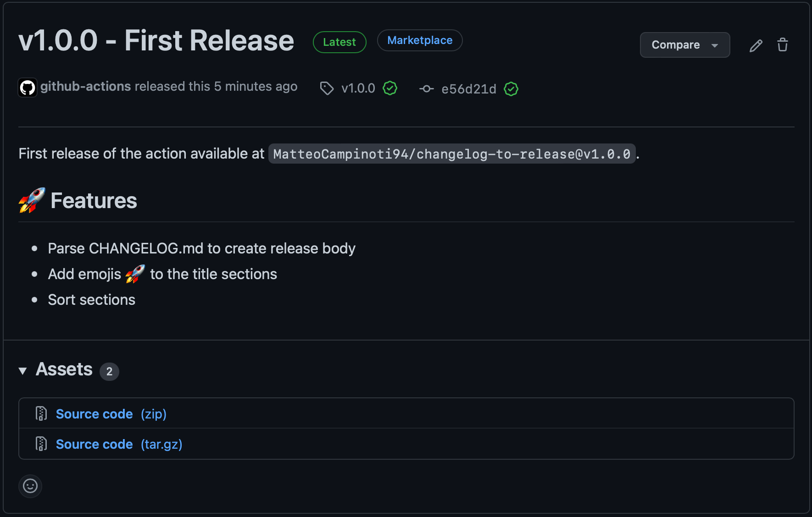Click 'Add emojis to the title sections' item

coord(162,274)
